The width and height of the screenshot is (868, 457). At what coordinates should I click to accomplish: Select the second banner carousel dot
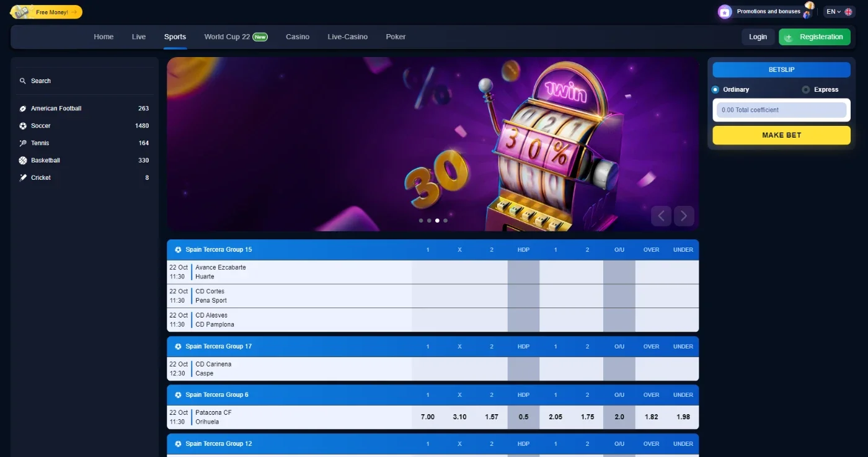click(x=429, y=221)
